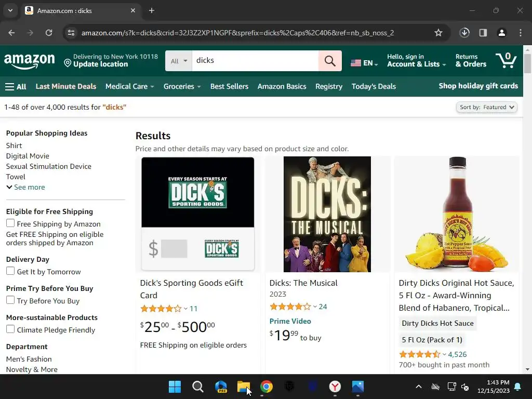Open Edge Preview from taskbar

221,387
